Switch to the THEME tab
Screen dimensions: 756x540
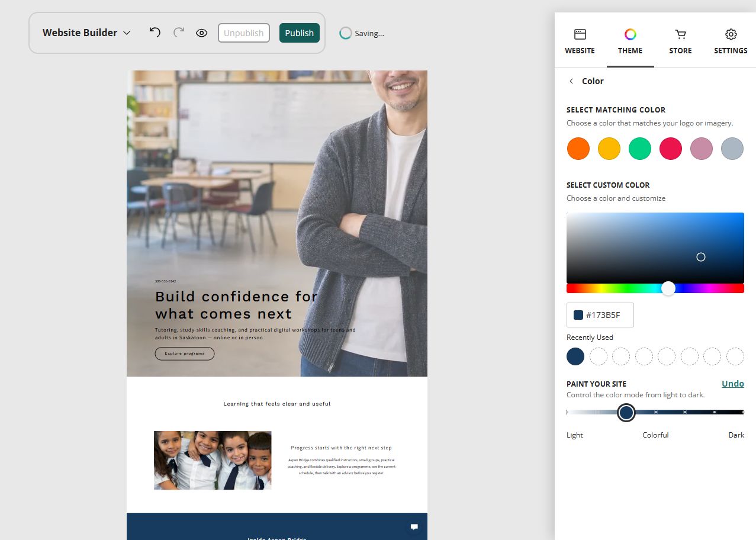point(630,41)
